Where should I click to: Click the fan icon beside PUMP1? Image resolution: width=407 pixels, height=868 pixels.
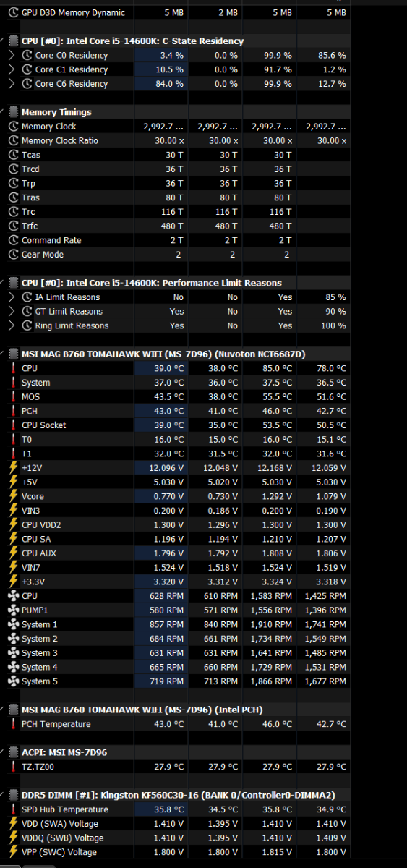click(12, 610)
